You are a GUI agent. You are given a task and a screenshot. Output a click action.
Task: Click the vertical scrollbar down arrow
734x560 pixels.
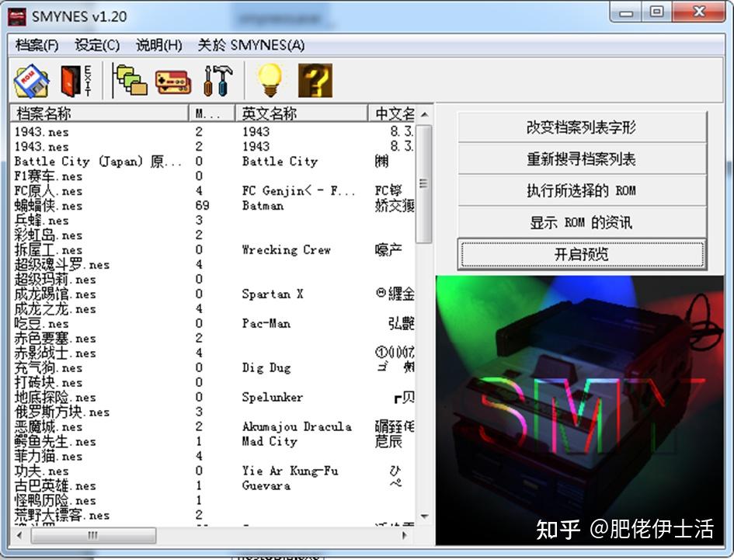[x=424, y=517]
